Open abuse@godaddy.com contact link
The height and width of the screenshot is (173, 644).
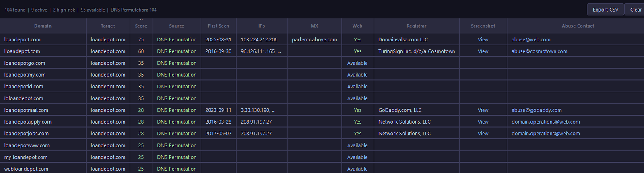pyautogui.click(x=537, y=110)
